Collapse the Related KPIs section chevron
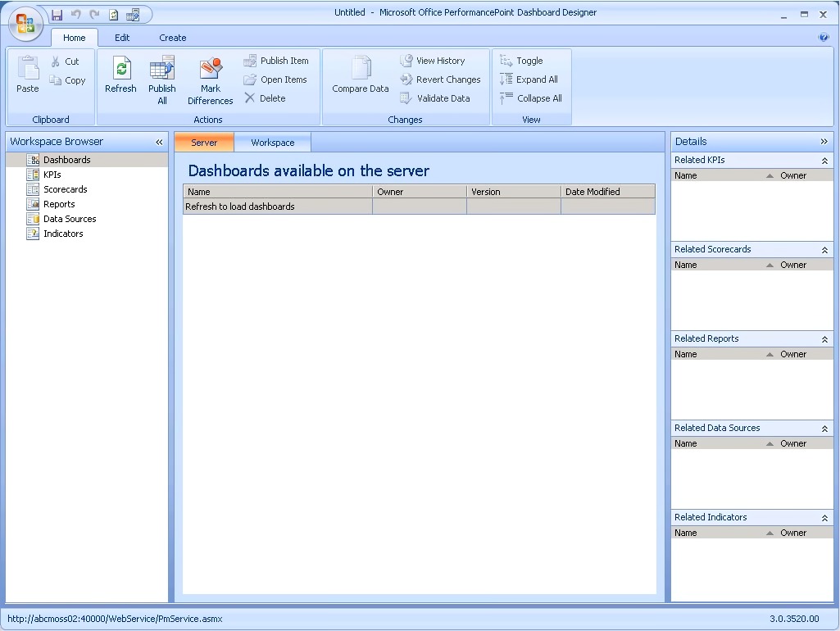The width and height of the screenshot is (840, 631). [x=824, y=160]
